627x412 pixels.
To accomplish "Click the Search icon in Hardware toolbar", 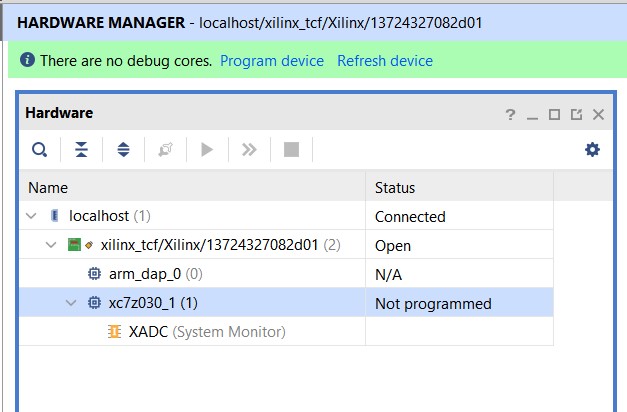I will click(x=39, y=150).
